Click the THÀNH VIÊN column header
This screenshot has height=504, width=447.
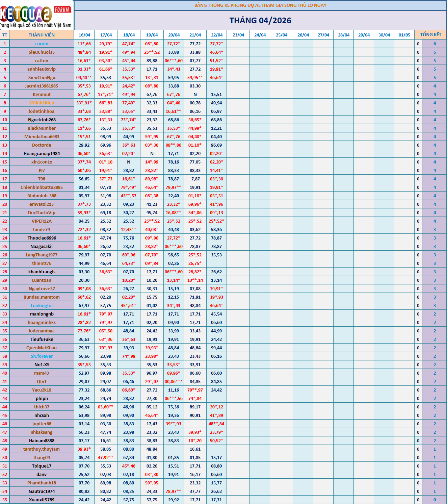pos(42,35)
